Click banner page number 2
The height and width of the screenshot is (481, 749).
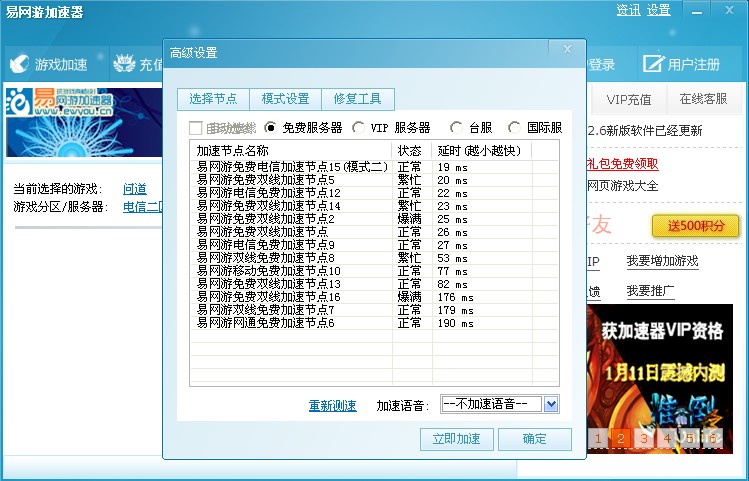(620, 438)
